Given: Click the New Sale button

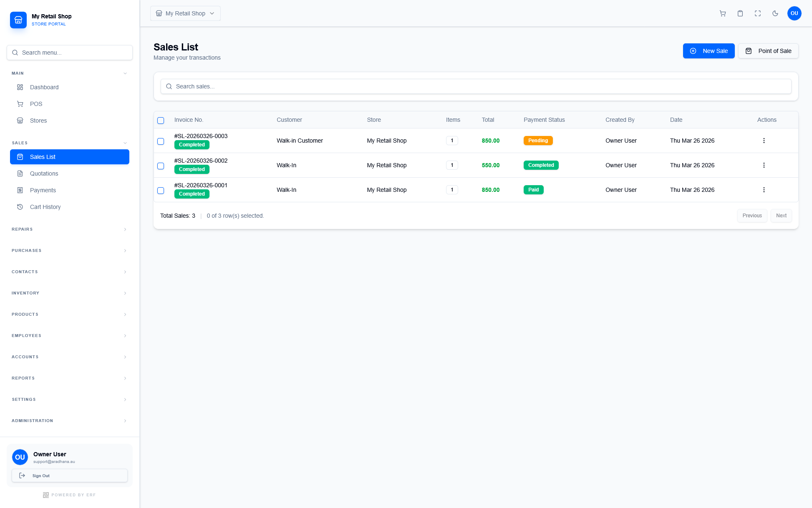Looking at the screenshot, I should coord(709,51).
